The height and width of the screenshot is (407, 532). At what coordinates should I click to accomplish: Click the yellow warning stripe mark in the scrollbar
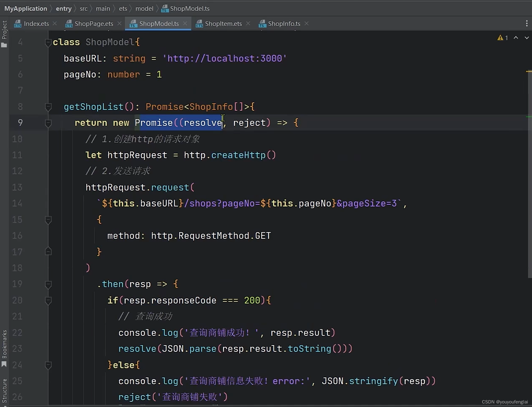(x=529, y=72)
